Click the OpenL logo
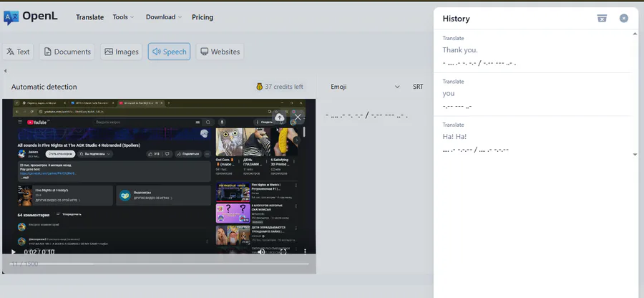Screen dimensions: 644x298 click(30, 17)
